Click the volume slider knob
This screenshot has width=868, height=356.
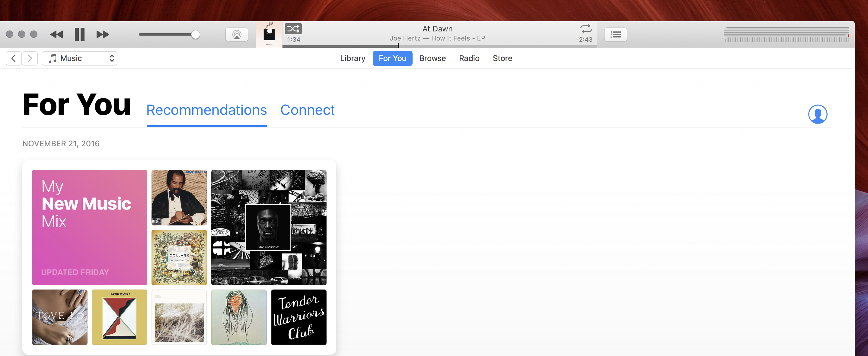pyautogui.click(x=196, y=34)
